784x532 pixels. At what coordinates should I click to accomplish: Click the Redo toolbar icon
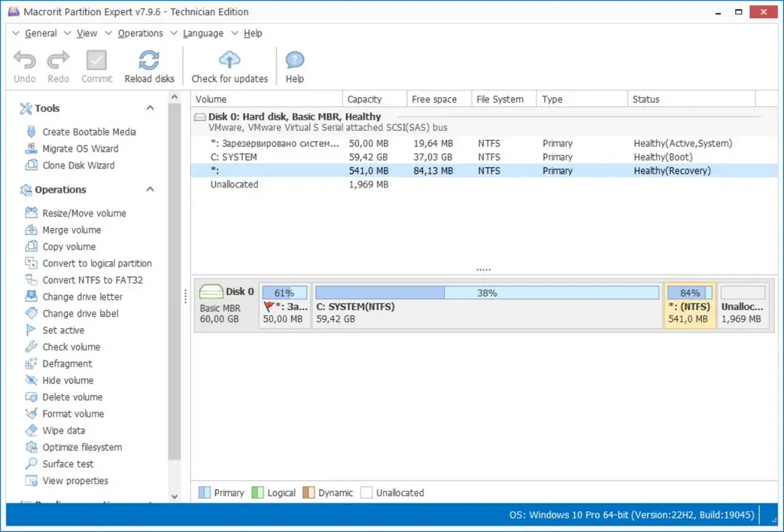(x=58, y=60)
